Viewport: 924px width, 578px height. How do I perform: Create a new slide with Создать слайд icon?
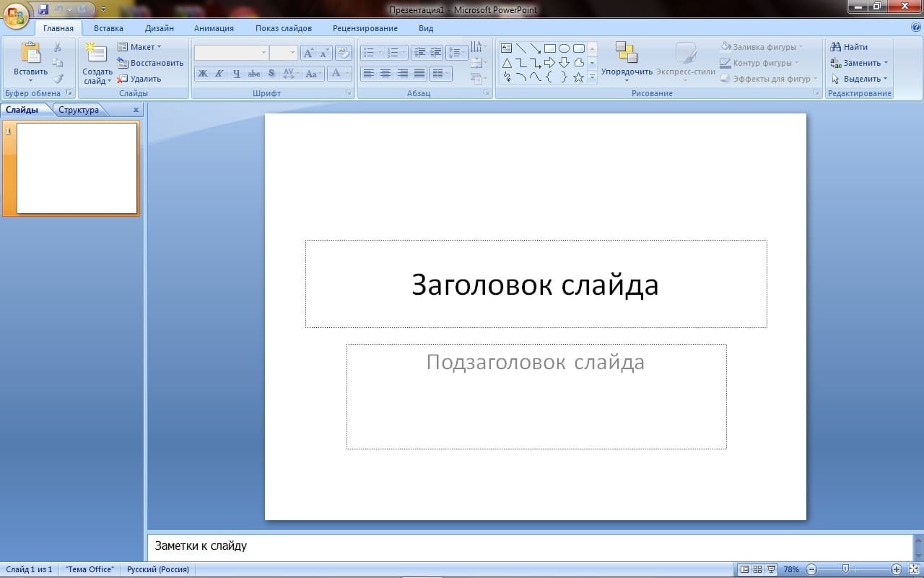(96, 53)
